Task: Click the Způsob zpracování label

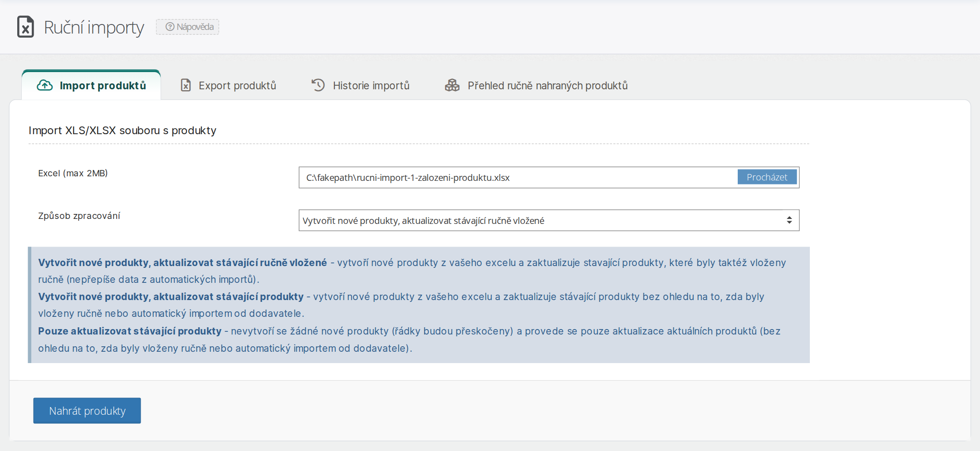Action: 79,216
